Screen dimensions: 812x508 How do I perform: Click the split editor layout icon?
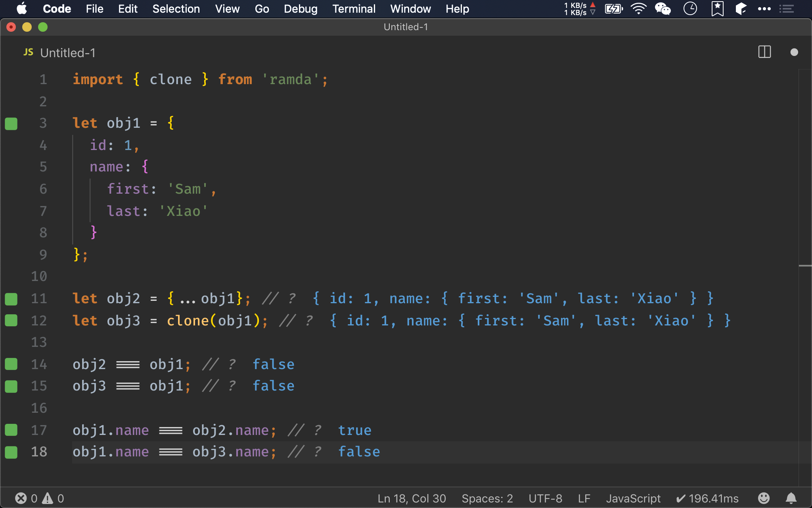[x=764, y=52]
